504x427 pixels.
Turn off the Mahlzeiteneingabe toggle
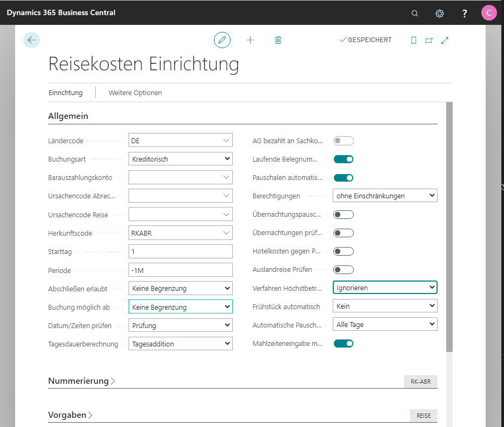tap(344, 343)
